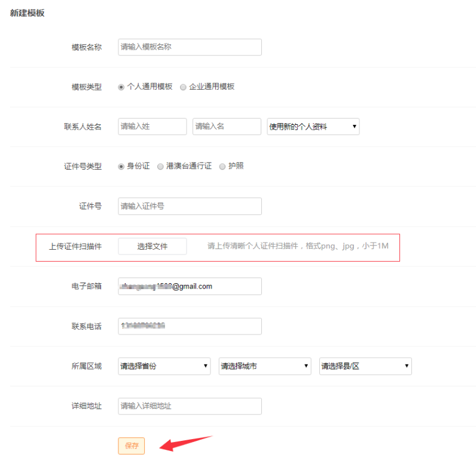The image size is (476, 460).
Task: Select 身份证 as the ID type
Action: (121, 167)
